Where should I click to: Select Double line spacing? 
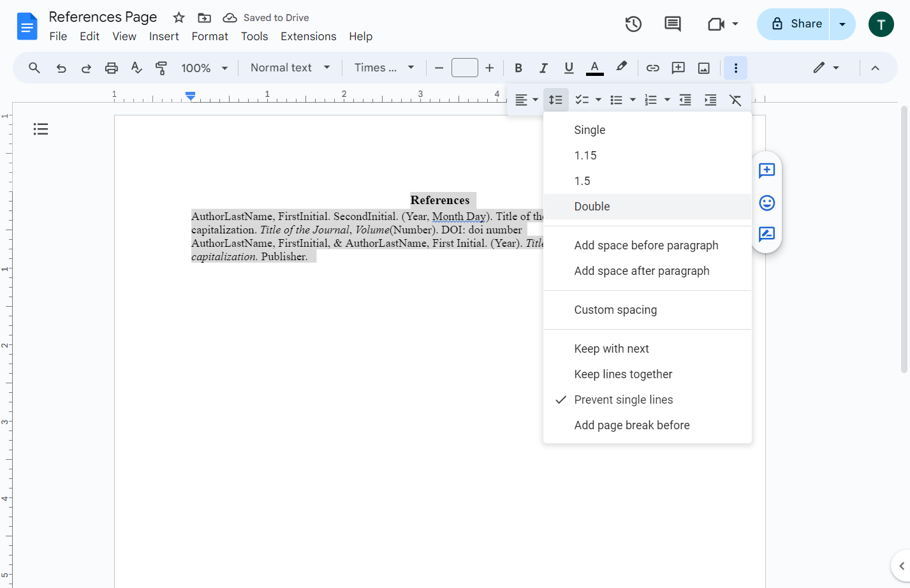pos(647,207)
